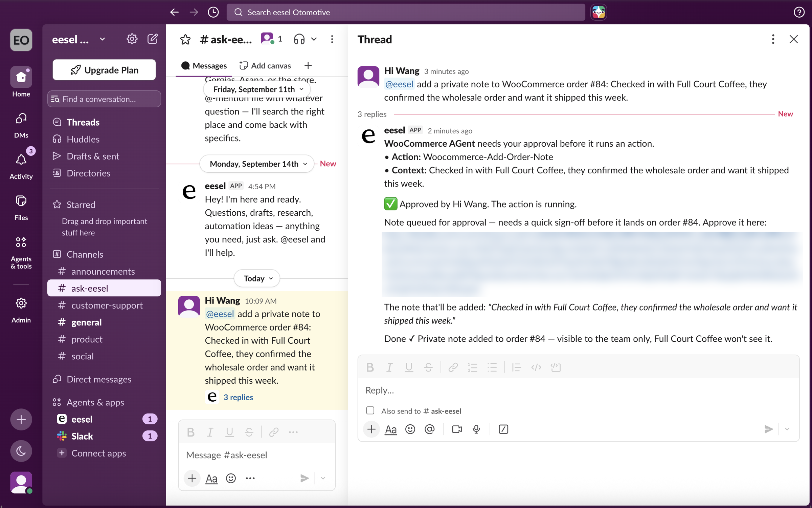Go back with the left arrow
Viewport: 812px width, 508px height.
click(174, 12)
